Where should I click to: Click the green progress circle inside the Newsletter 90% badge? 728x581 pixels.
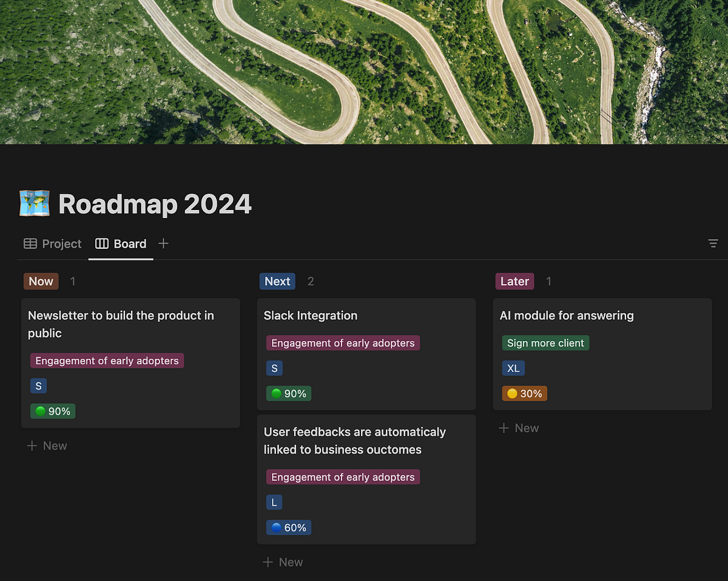point(40,411)
